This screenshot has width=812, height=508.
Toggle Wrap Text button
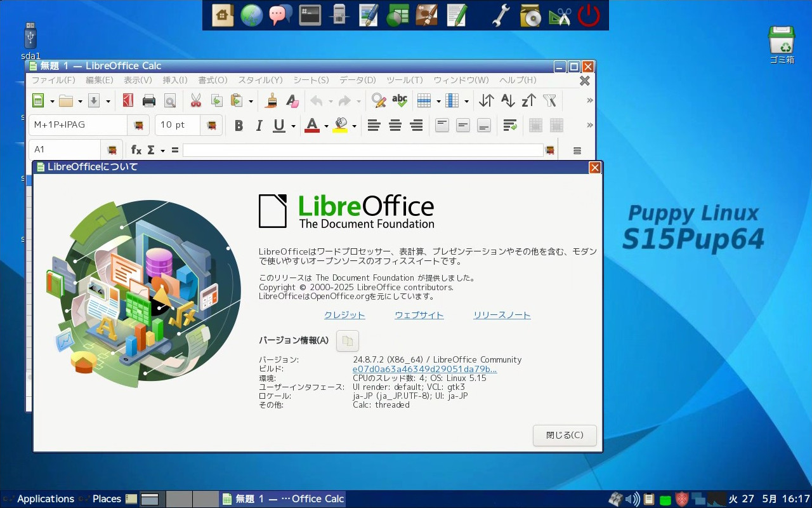click(x=510, y=126)
